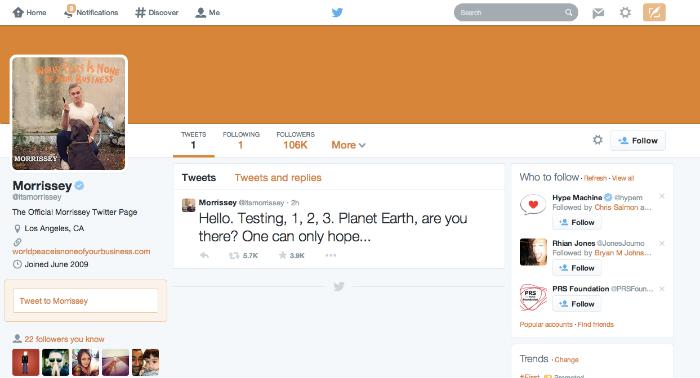The height and width of the screenshot is (378, 700).
Task: Favorite the tweet with the star icon
Action: point(291,255)
